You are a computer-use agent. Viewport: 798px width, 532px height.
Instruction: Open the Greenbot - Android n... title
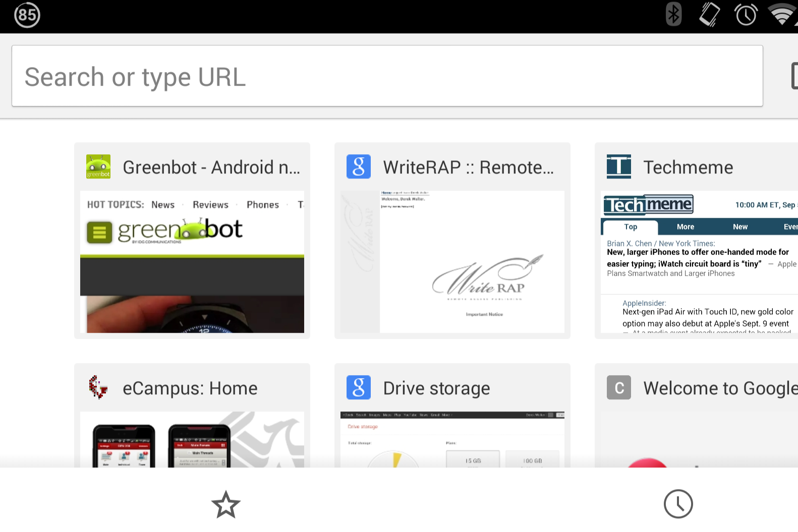point(211,167)
